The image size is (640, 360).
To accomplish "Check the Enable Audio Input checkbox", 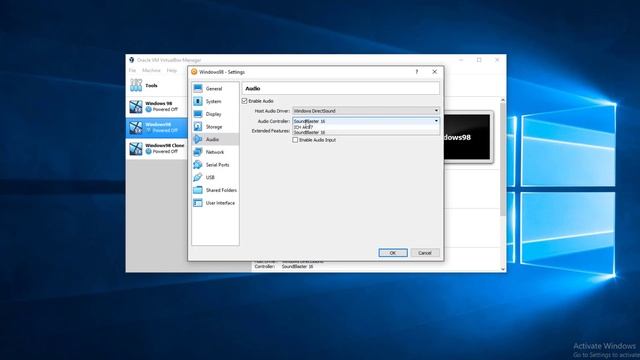I will [295, 140].
